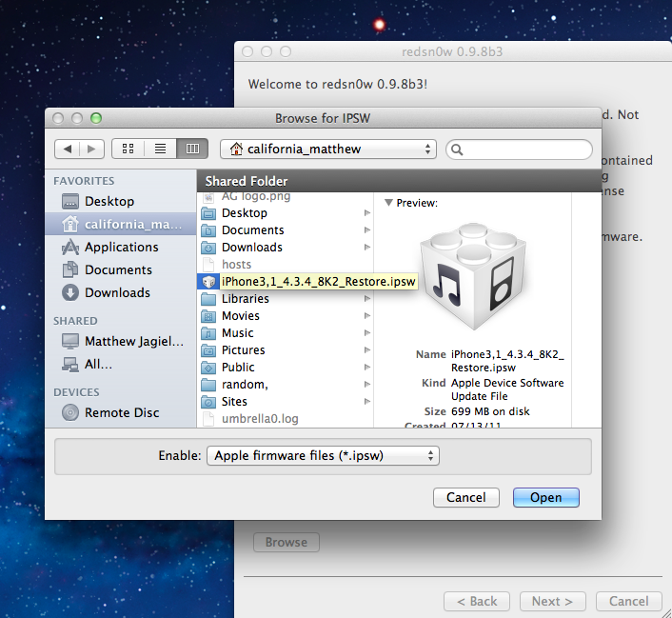Screen dimensions: 672x618
Task: Cancel the Browse for IPSW dialog
Action: [465, 497]
